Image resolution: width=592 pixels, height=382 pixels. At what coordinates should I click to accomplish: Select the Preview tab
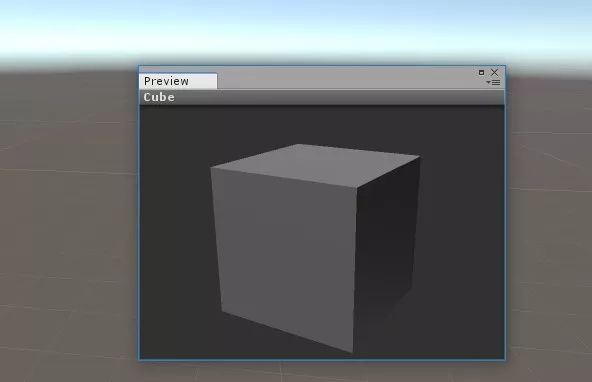pos(178,81)
